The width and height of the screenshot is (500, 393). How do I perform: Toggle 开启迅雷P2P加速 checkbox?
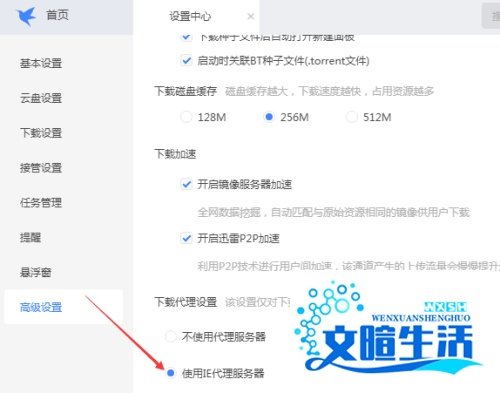click(x=186, y=238)
